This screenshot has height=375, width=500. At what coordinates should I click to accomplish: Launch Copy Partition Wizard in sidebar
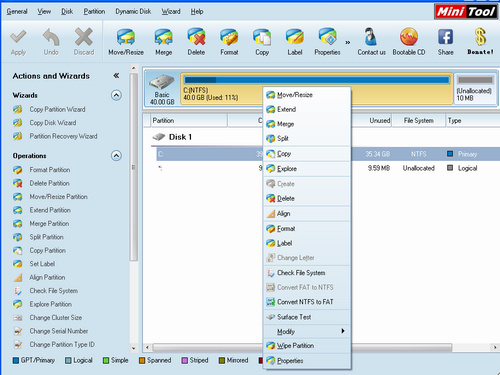tap(57, 109)
